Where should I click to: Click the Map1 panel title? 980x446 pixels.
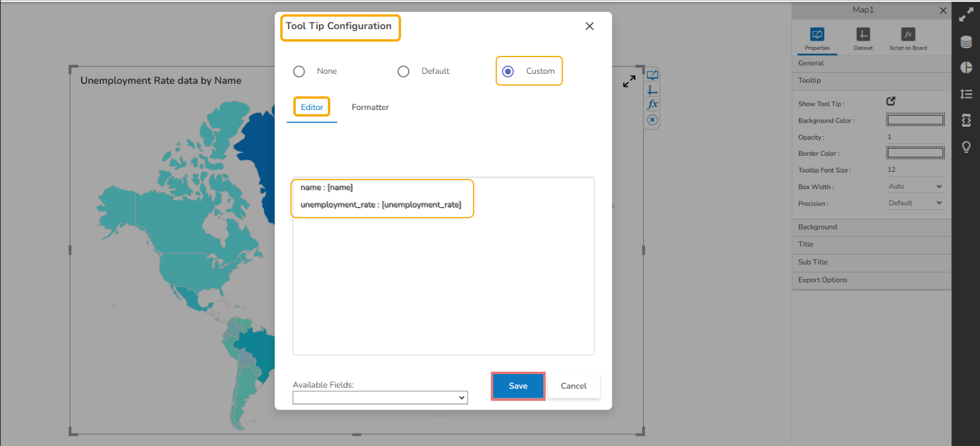pyautogui.click(x=863, y=10)
